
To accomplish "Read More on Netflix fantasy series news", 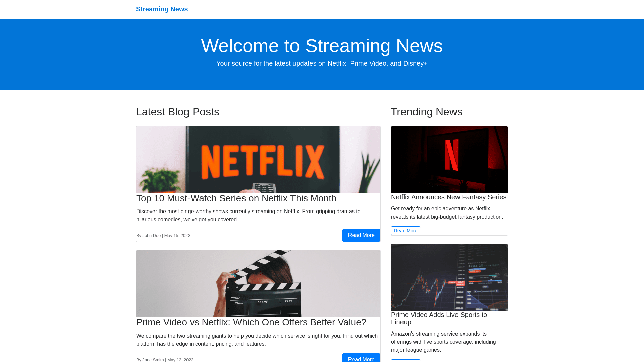I will point(405,231).
